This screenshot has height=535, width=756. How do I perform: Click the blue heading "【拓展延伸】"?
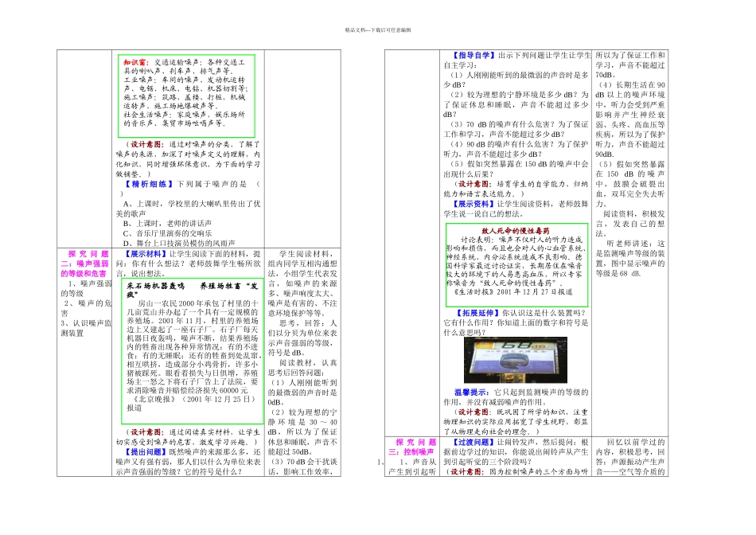tap(477, 313)
